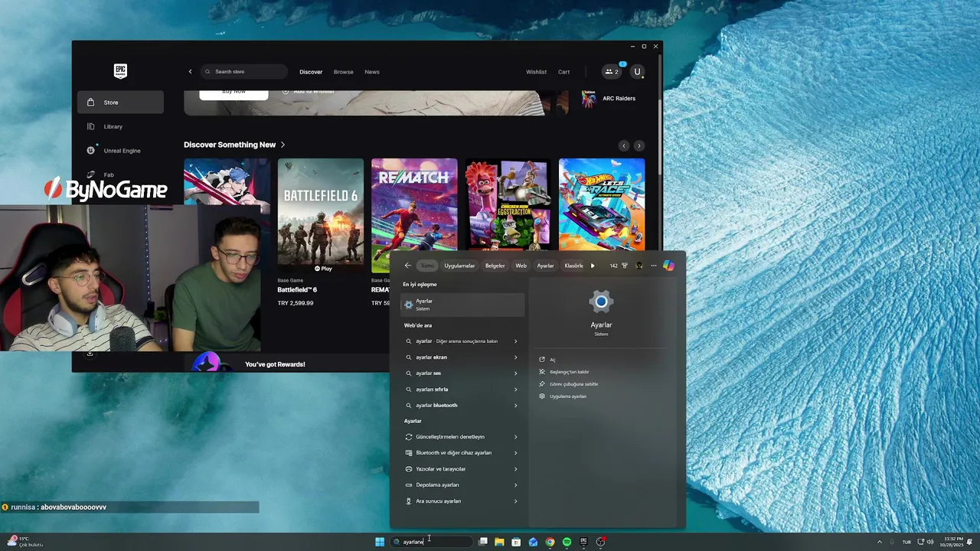Open the Epic Wishlist link

536,72
